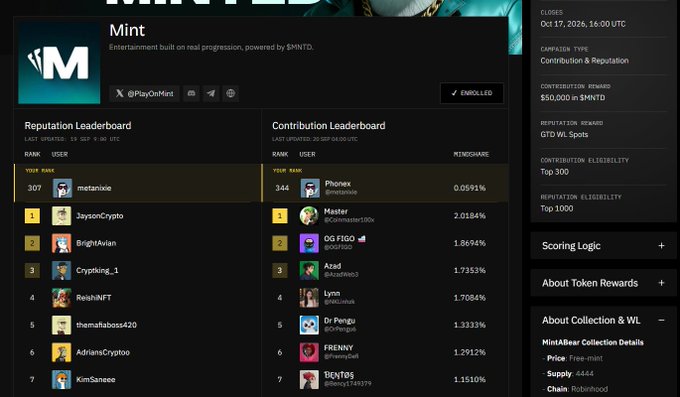
Task: Click the 0.0591% mindshare value
Action: (x=470, y=188)
